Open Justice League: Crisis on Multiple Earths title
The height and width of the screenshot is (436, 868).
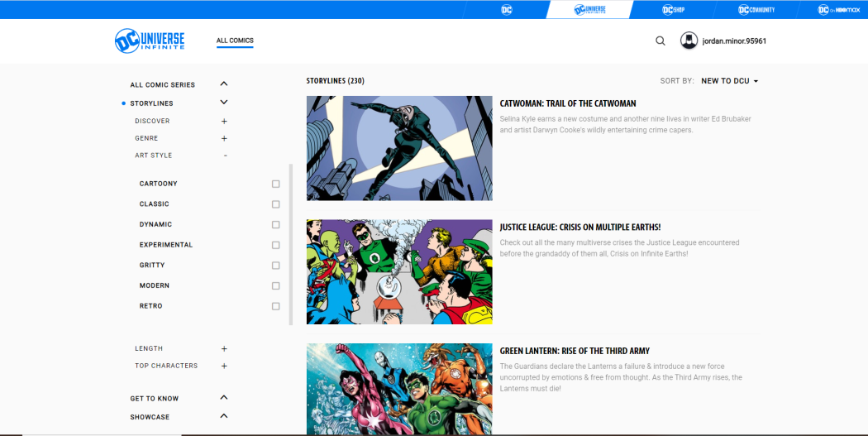pos(580,228)
